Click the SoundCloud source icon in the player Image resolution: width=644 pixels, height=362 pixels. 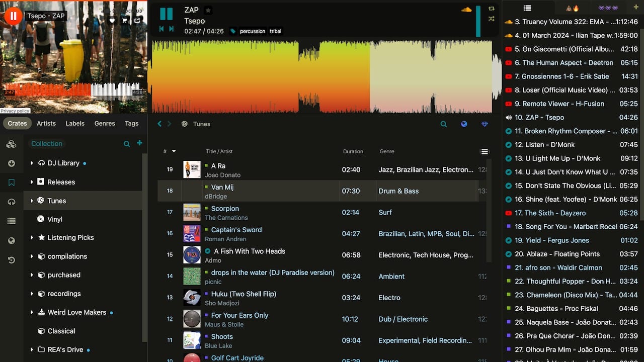click(x=466, y=9)
